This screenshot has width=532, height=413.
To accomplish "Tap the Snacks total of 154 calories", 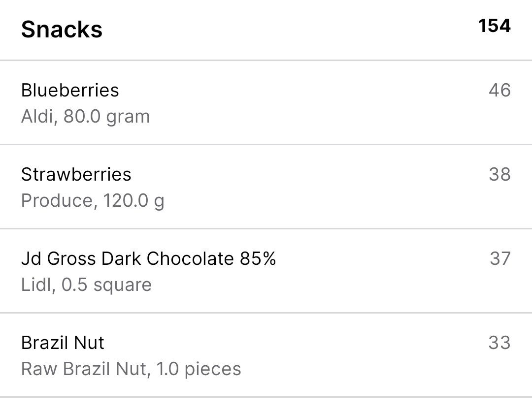I will (x=495, y=26).
